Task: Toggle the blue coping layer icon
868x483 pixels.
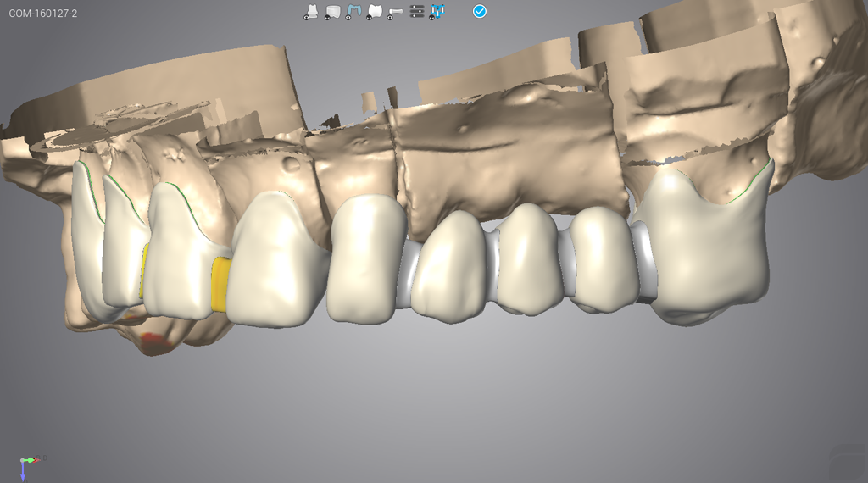Action: tap(353, 12)
